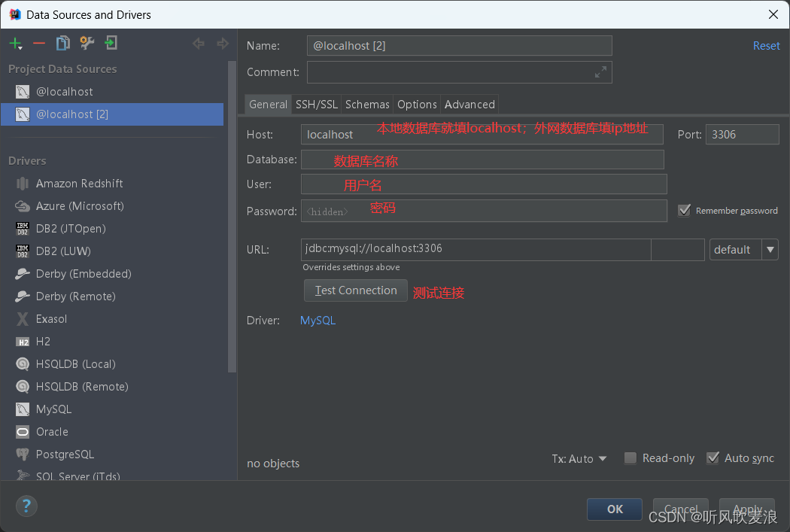Enable the Read-only checkbox
This screenshot has width=790, height=532.
[x=630, y=458]
